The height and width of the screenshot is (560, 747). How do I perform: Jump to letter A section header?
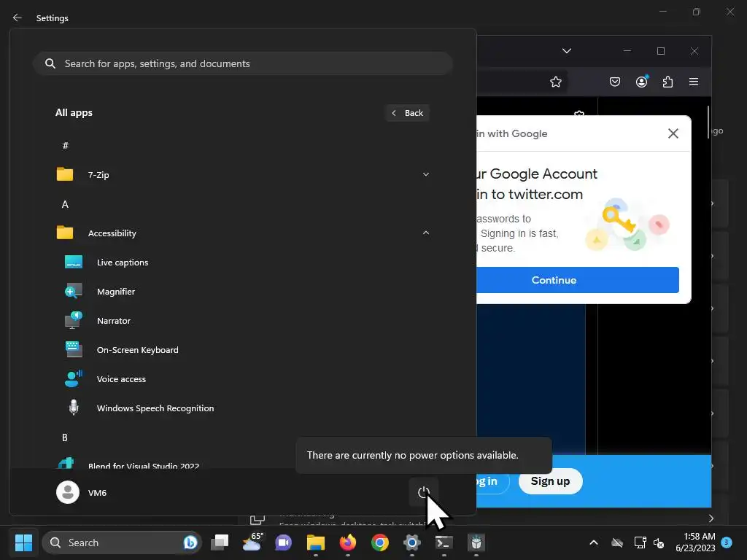(x=65, y=204)
